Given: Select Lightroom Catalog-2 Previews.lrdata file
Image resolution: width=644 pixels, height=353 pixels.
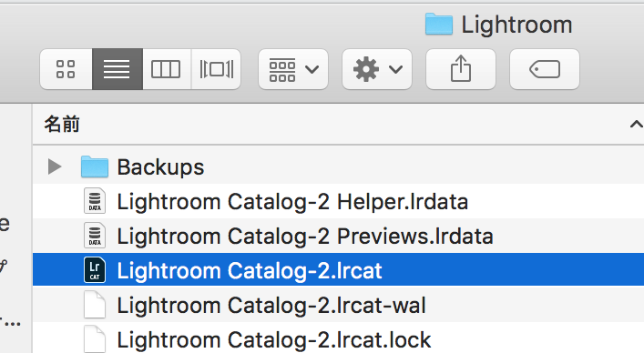Looking at the screenshot, I should pyautogui.click(x=339, y=236).
